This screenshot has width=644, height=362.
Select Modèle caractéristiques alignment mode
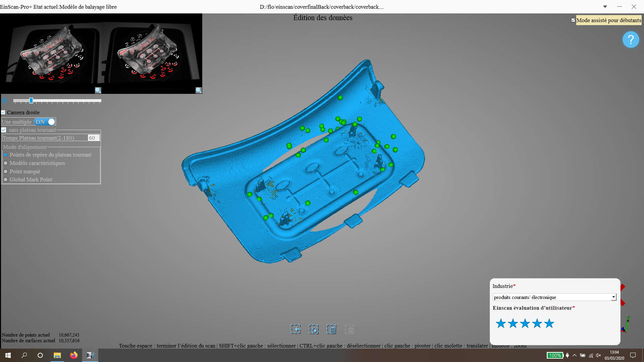point(6,163)
